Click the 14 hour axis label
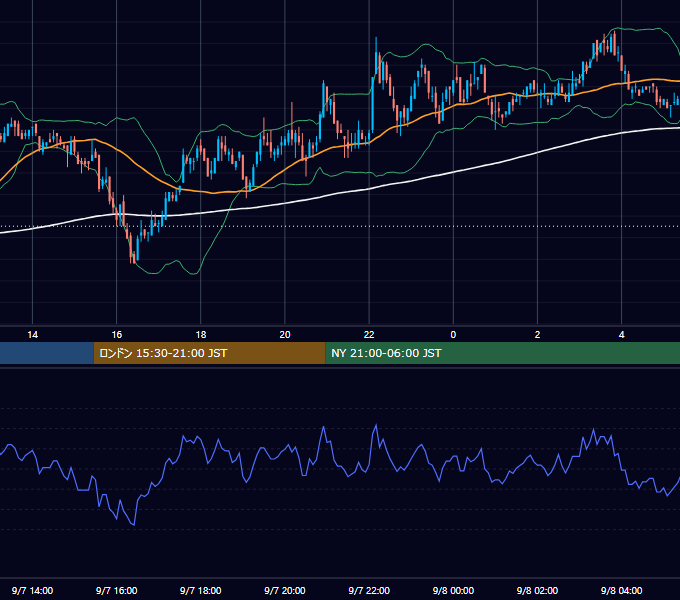This screenshot has height=600, width=680. coord(33,335)
